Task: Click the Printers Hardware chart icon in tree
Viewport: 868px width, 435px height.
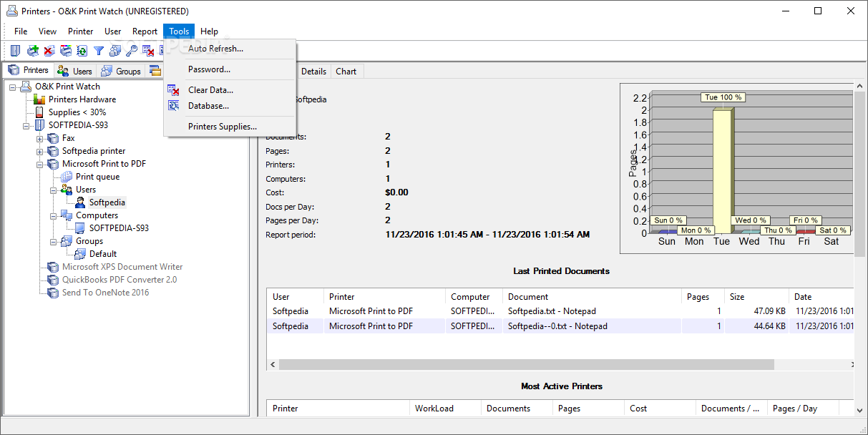Action: (x=39, y=99)
